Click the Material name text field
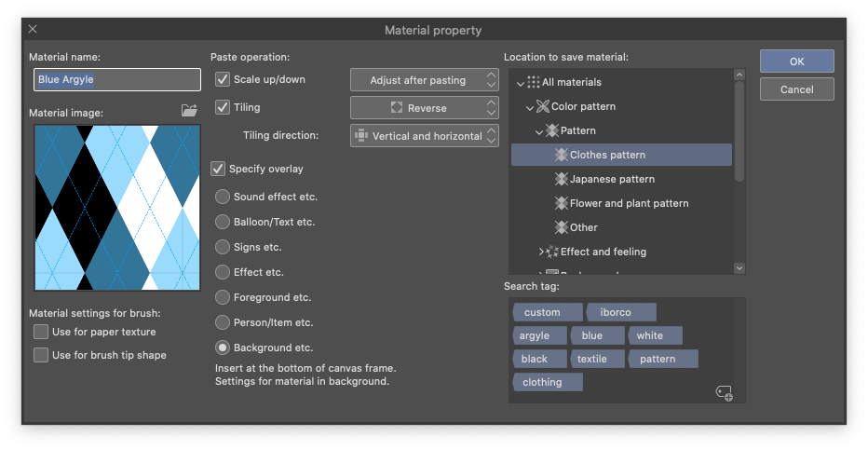 117,80
